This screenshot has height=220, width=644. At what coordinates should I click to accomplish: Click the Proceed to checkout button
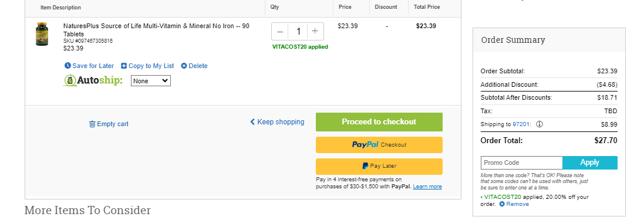click(379, 122)
